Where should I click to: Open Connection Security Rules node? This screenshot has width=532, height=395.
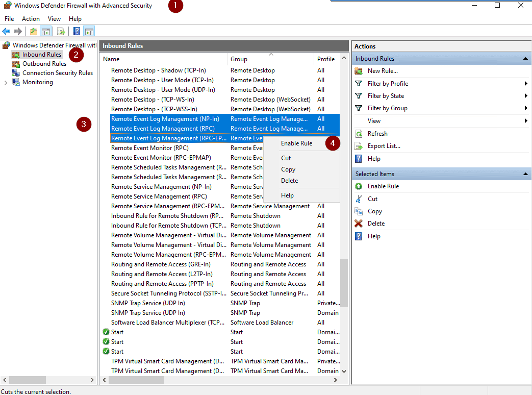[x=57, y=73]
